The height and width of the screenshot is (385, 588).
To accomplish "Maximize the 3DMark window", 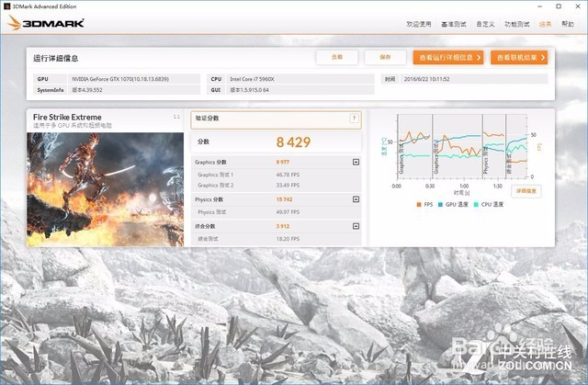I will pos(559,6).
